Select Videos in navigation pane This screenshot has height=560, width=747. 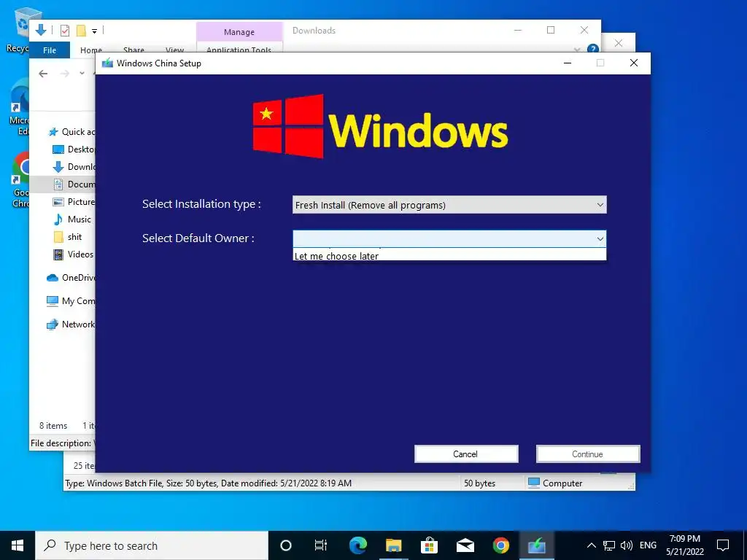click(x=73, y=254)
